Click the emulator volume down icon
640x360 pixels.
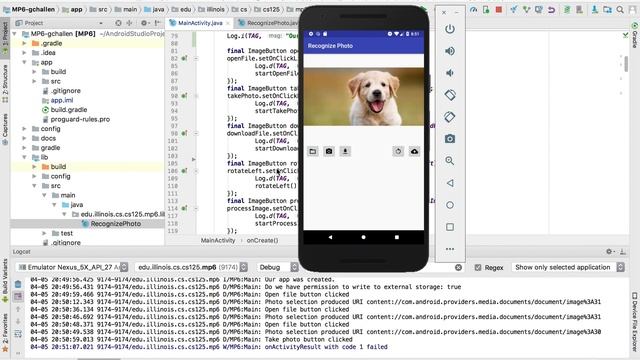(450, 73)
